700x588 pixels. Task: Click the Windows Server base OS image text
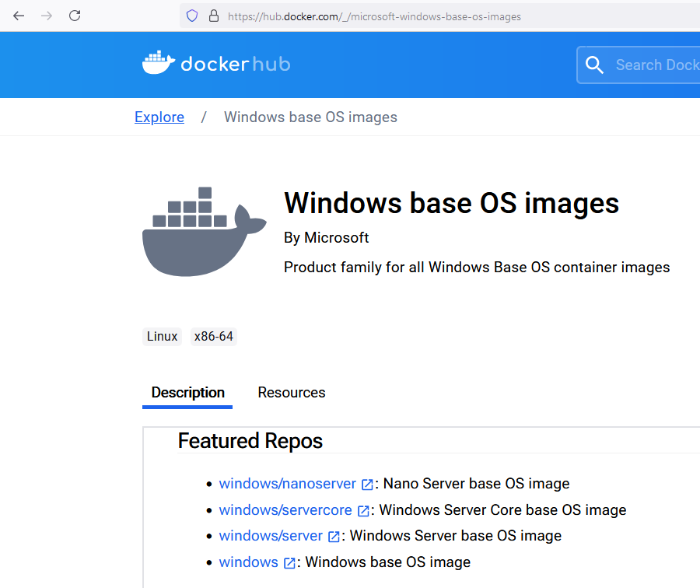(455, 535)
